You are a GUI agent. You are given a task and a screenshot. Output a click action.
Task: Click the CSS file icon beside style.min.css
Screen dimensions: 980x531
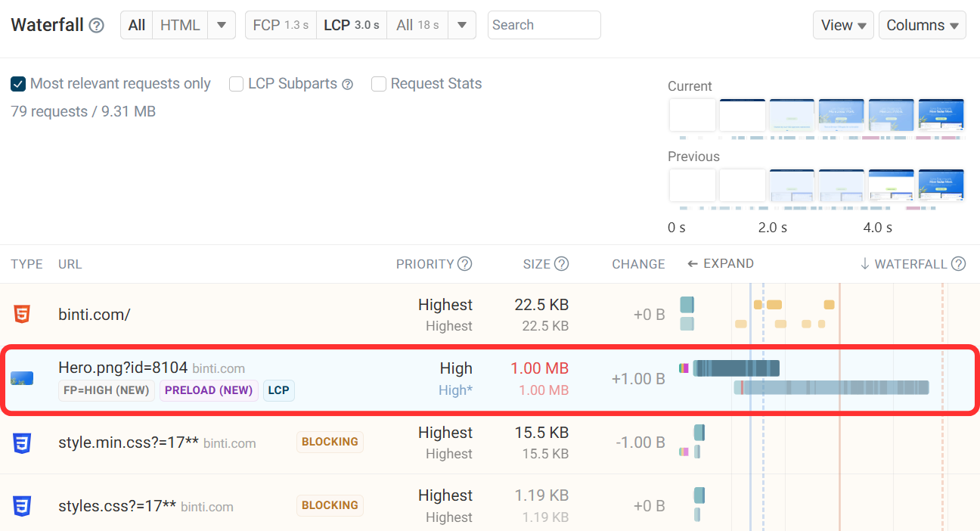tap(21, 443)
